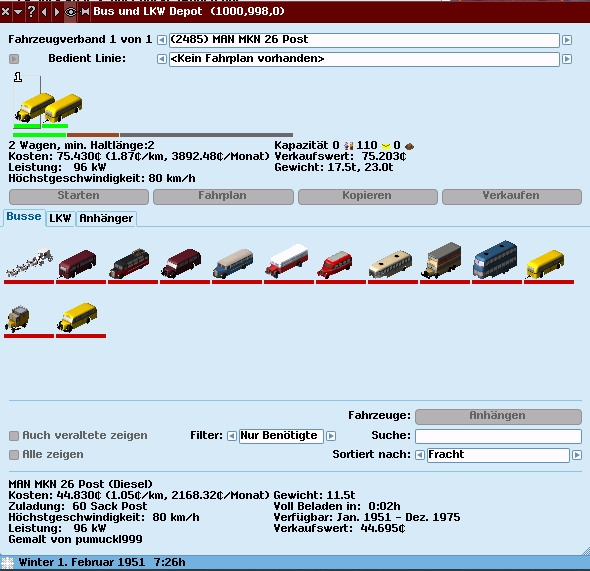
Task: Select the second yellow bus in the convoy
Action: (x=62, y=108)
